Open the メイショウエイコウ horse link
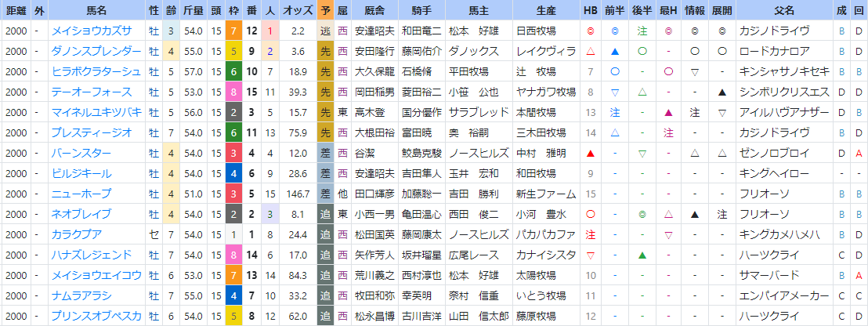This screenshot has height=326, width=868. click(x=96, y=275)
